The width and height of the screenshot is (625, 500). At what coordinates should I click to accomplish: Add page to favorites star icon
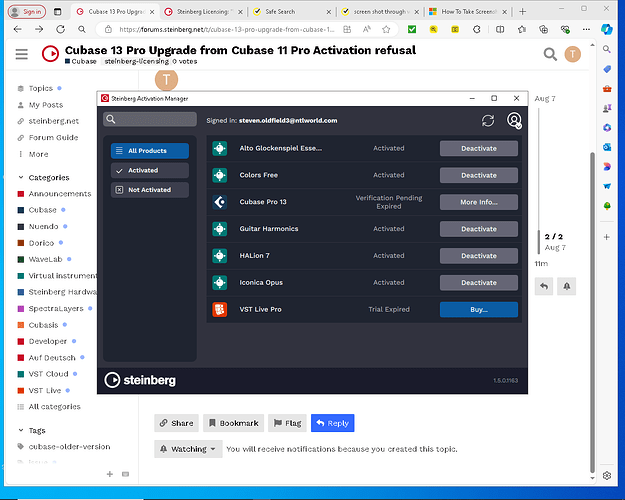point(386,29)
